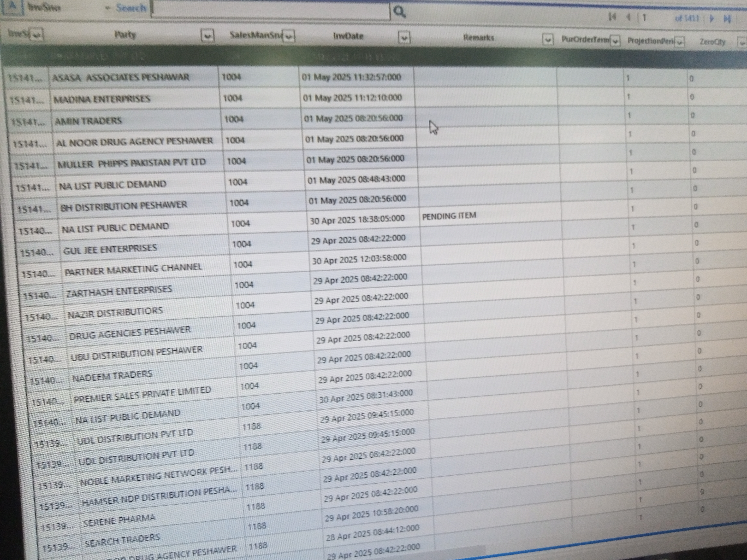
Task: Jump to the last page
Action: click(x=727, y=19)
